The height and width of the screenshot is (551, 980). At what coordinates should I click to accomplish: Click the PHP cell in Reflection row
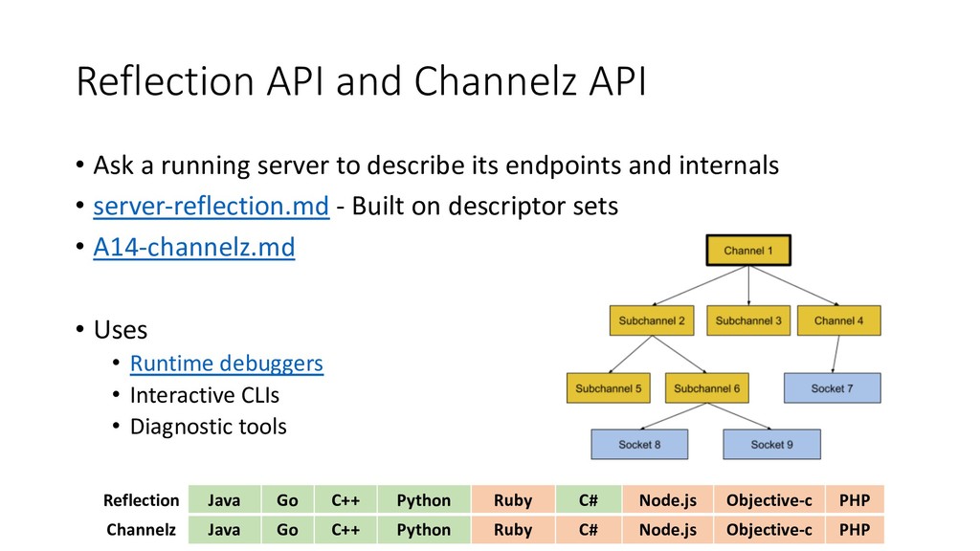coord(855,499)
